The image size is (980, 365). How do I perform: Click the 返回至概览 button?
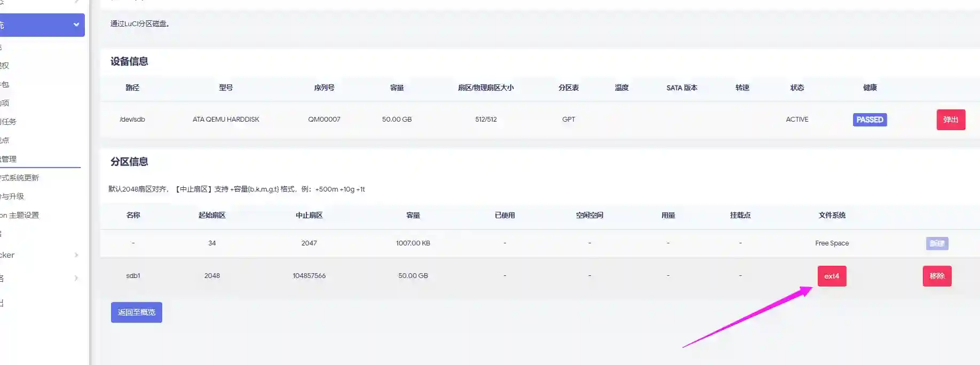[137, 312]
